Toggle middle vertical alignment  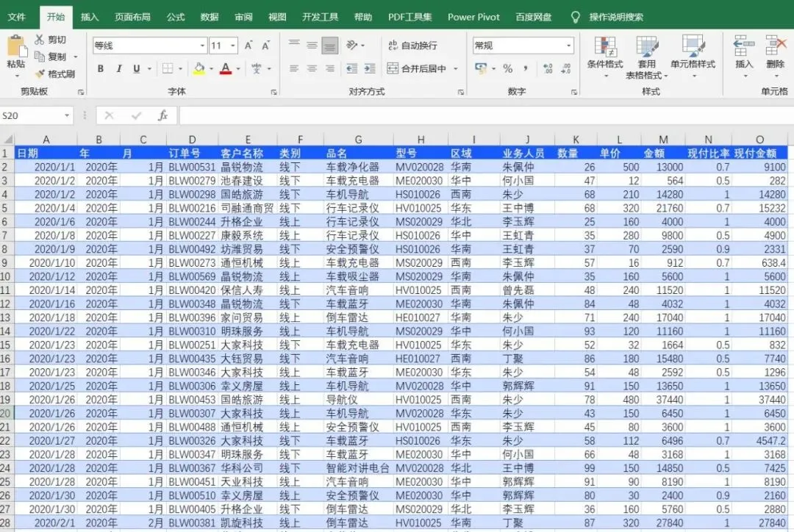coord(312,46)
